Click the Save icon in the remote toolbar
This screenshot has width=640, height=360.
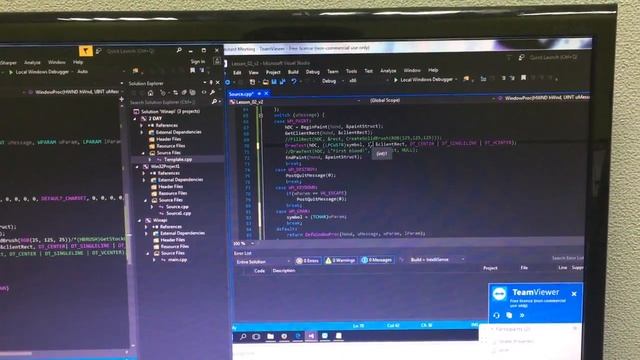tap(274, 82)
